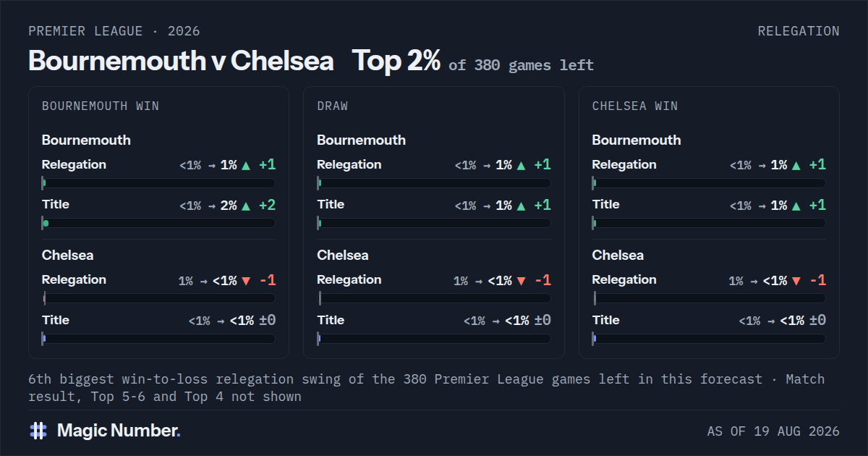Click the Relegation label at top right
868x456 pixels.
(x=799, y=31)
